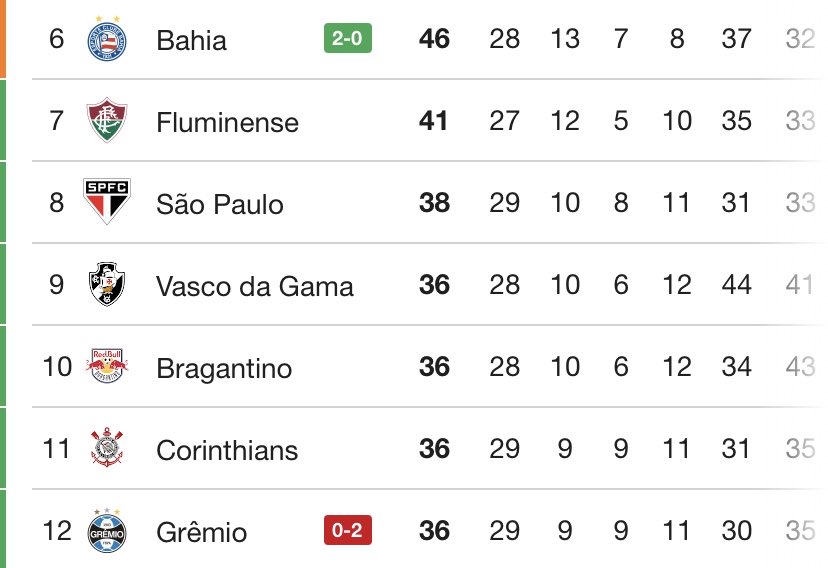Open Grêmio's red 0-2 result badge
The image size is (828, 568).
(x=346, y=530)
